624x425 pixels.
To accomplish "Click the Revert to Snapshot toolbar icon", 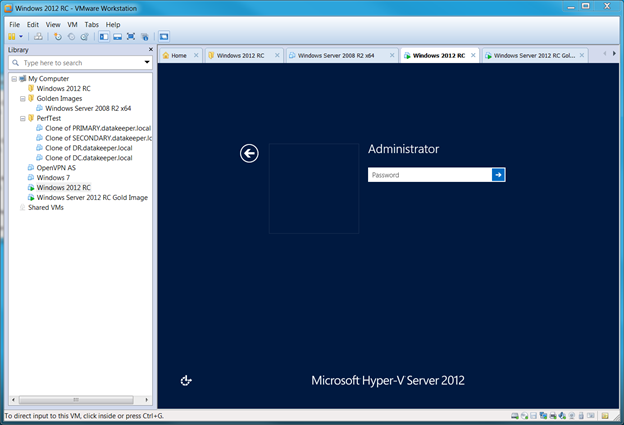I will pyautogui.click(x=70, y=36).
